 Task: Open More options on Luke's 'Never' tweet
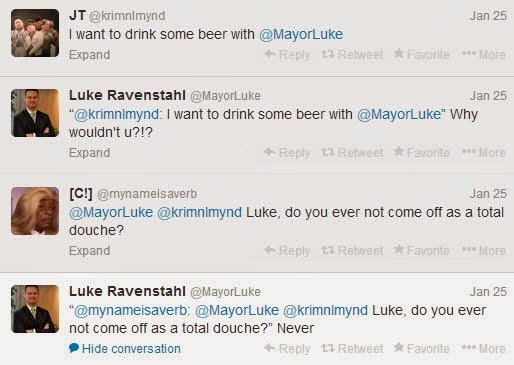pos(484,349)
